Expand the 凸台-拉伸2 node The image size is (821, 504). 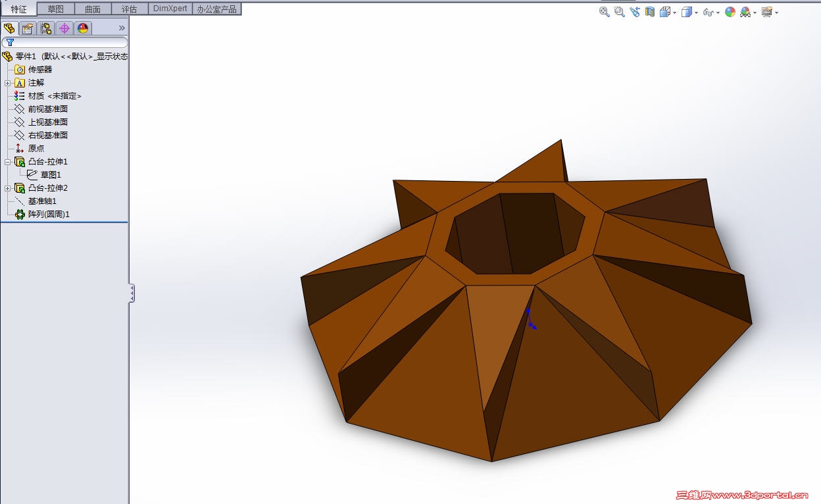[7, 188]
